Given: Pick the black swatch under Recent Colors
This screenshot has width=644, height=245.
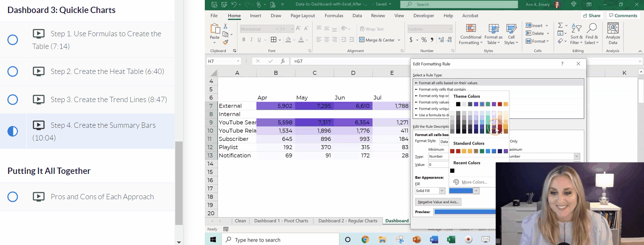Looking at the screenshot, I should pos(452,171).
